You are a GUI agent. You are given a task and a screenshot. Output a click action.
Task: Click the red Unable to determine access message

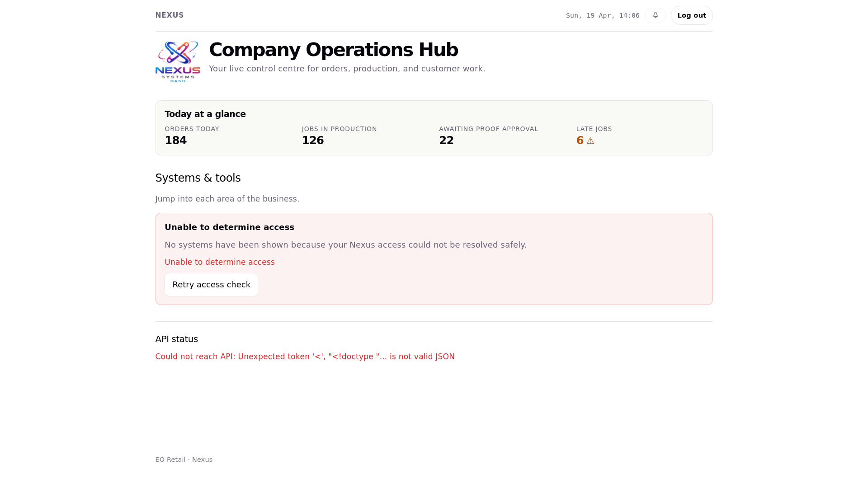click(x=220, y=262)
